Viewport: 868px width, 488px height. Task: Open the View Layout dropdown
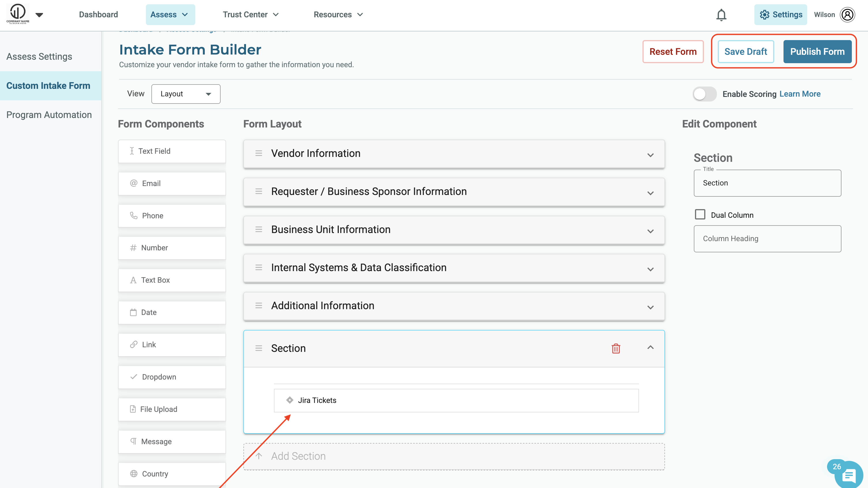(186, 94)
